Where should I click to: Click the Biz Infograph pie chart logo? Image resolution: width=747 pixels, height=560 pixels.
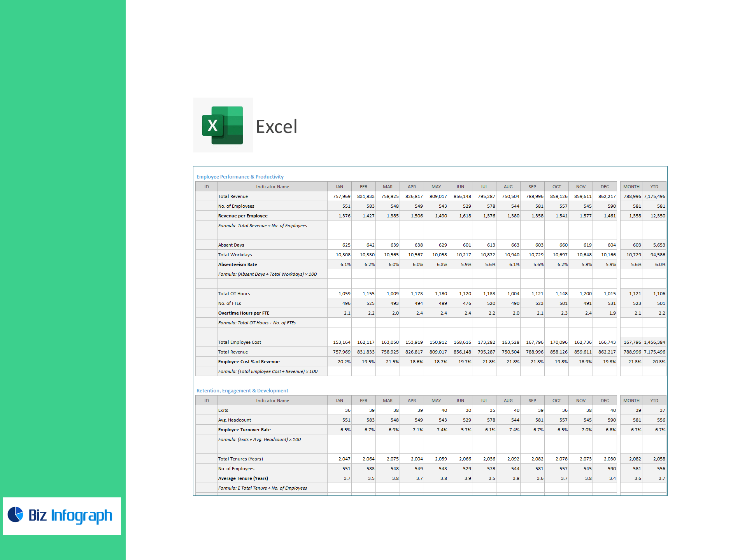tap(16, 514)
